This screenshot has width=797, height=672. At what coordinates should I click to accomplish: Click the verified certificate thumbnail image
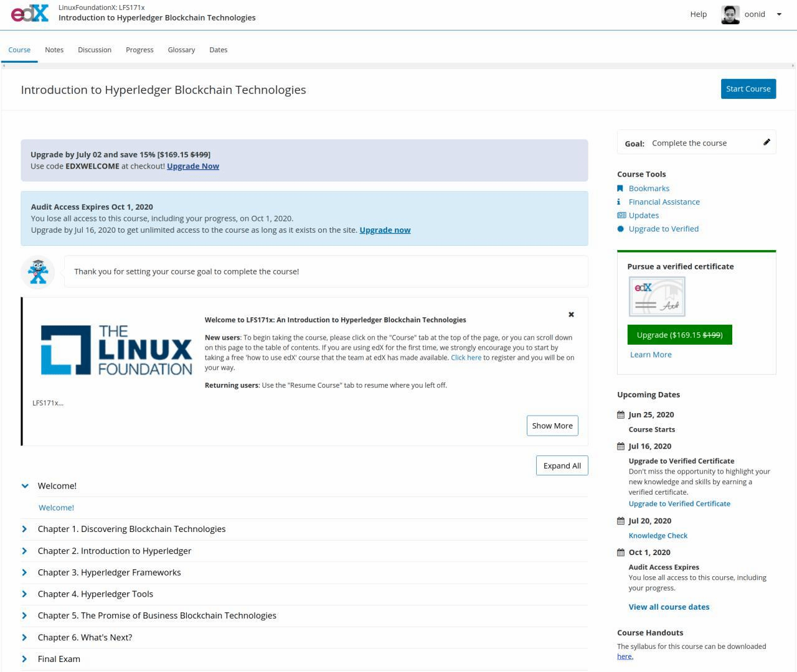pyautogui.click(x=657, y=297)
